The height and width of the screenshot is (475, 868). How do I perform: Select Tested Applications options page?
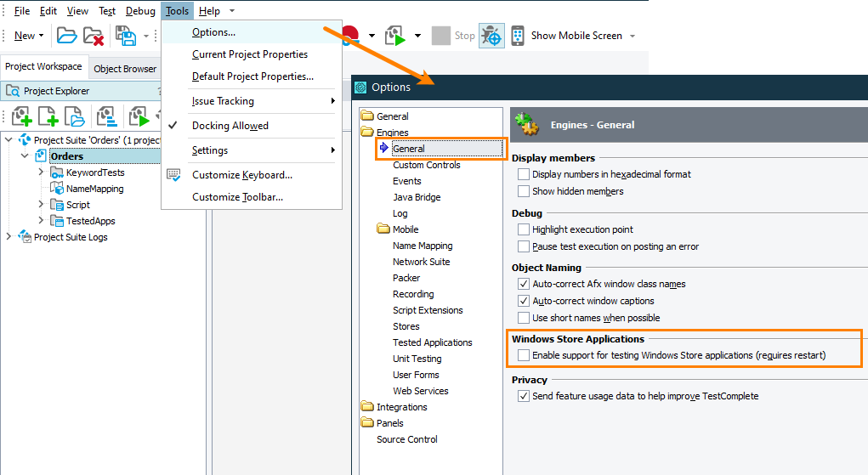pos(433,342)
